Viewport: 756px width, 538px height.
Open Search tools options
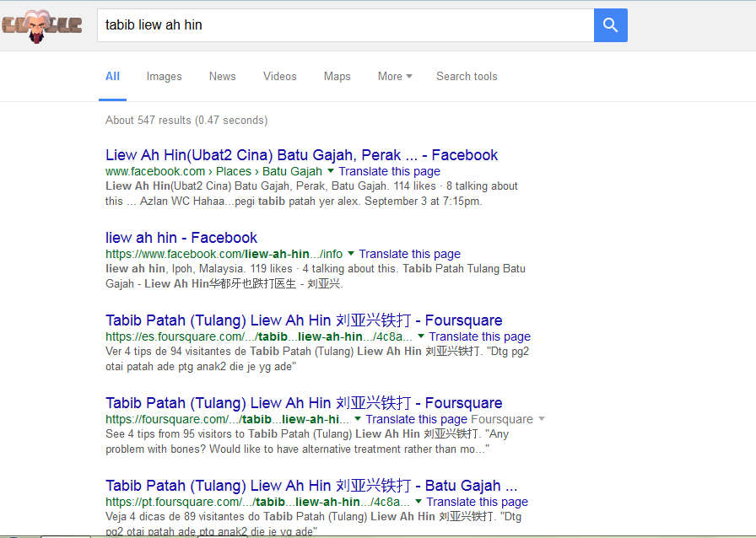tap(467, 76)
